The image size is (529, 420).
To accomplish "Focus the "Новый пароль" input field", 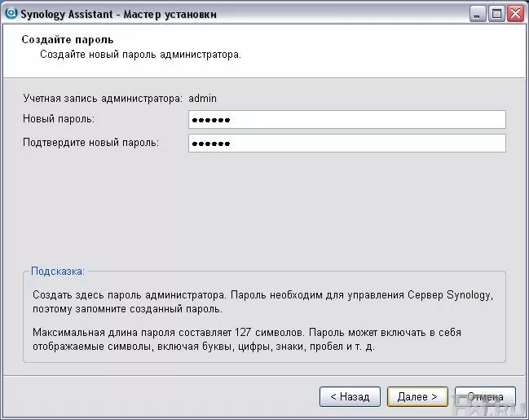I will (346, 120).
